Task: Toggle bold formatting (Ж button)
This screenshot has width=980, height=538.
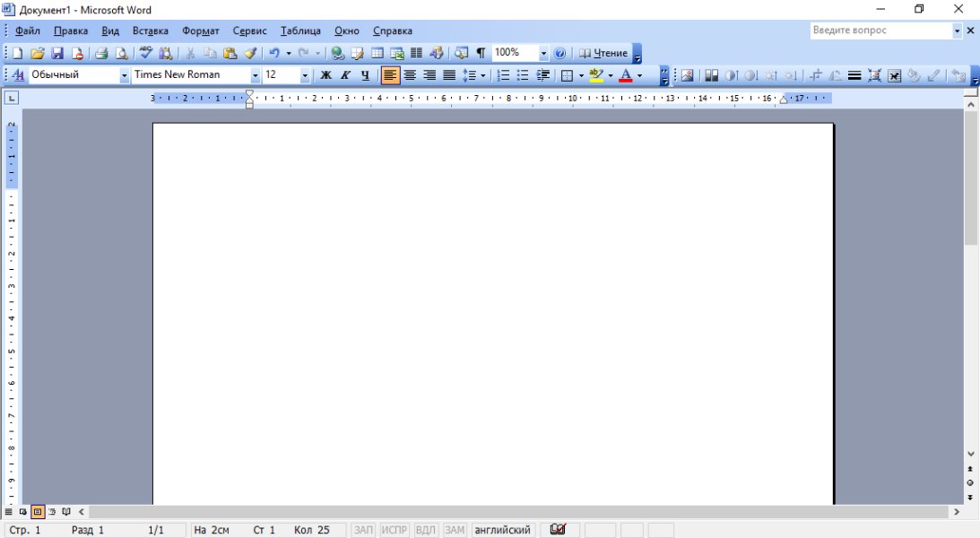Action: 326,75
